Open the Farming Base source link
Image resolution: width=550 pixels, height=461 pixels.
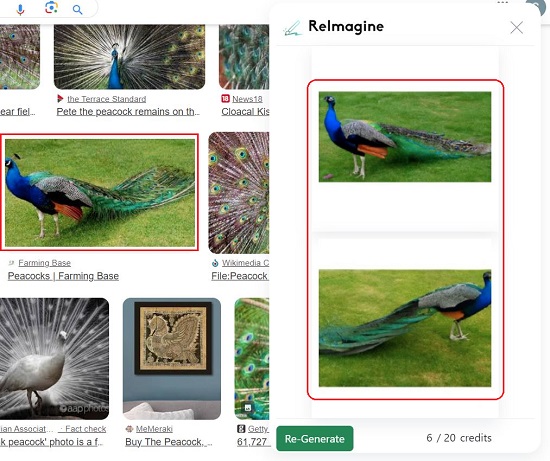coord(45,263)
